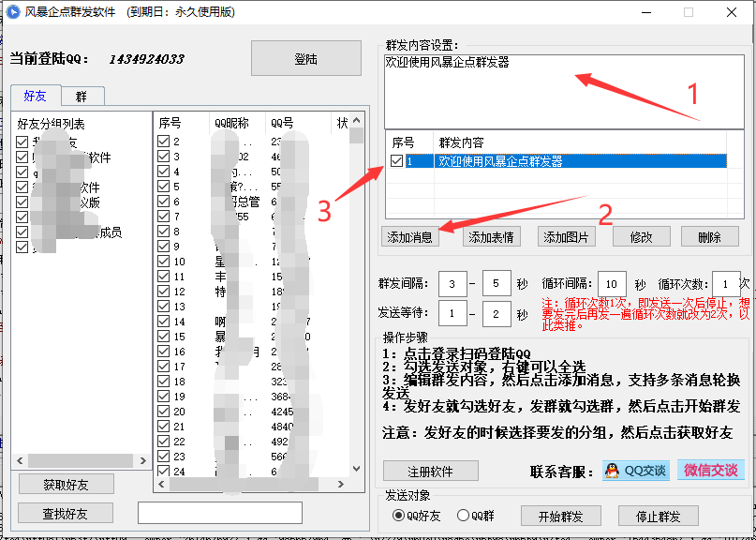Toggle the checkbox for friend row 14
Image resolution: width=756 pixels, height=540 pixels.
pyautogui.click(x=163, y=322)
